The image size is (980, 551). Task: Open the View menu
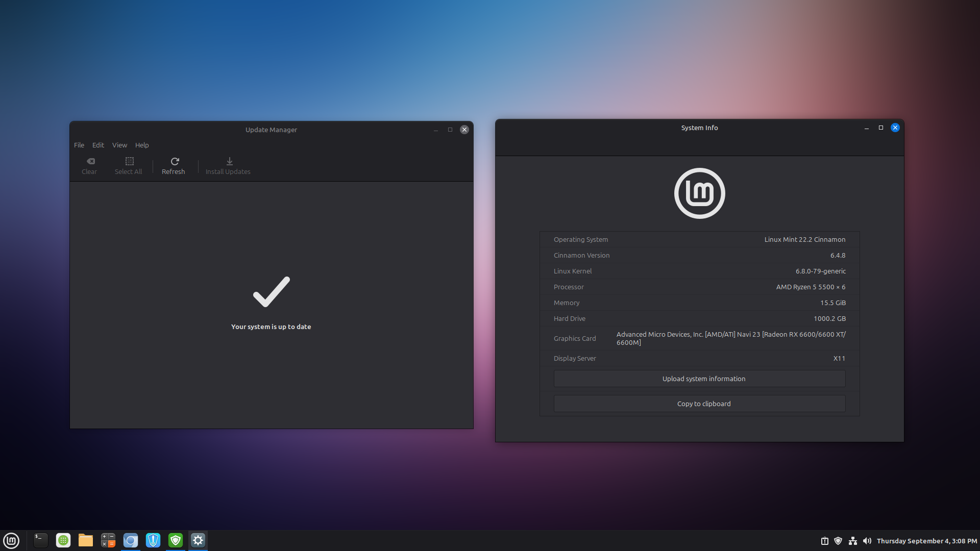click(x=119, y=145)
